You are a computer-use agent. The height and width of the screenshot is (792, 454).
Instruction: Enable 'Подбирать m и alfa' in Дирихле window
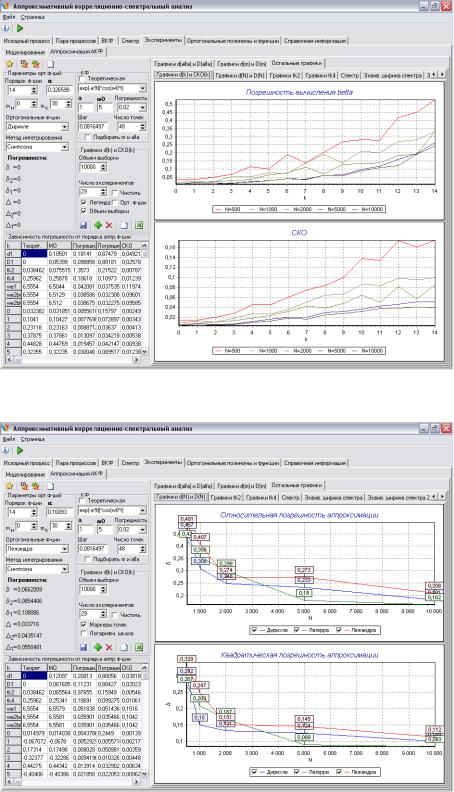[x=88, y=137]
